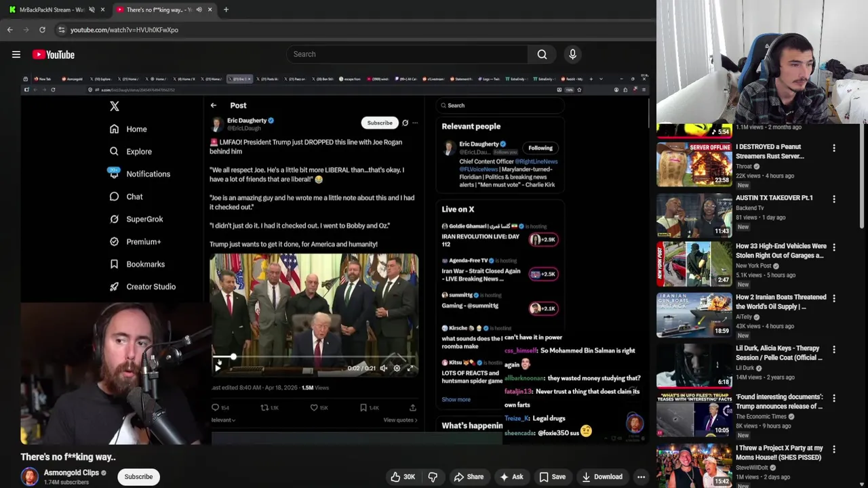Click the Following button for Eric Daugherty

coord(540,148)
